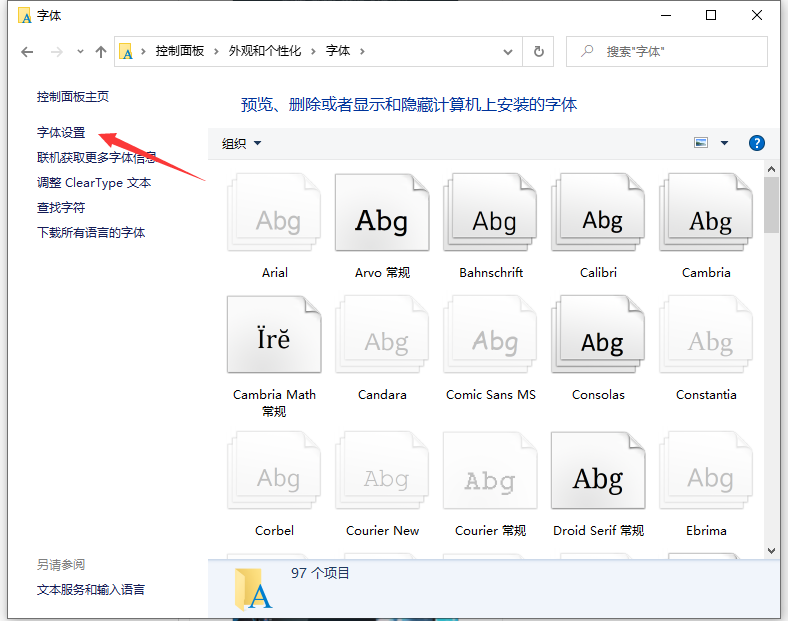788x621 pixels.
Task: Click the fonts folder icon in address bar
Action: tap(126, 51)
